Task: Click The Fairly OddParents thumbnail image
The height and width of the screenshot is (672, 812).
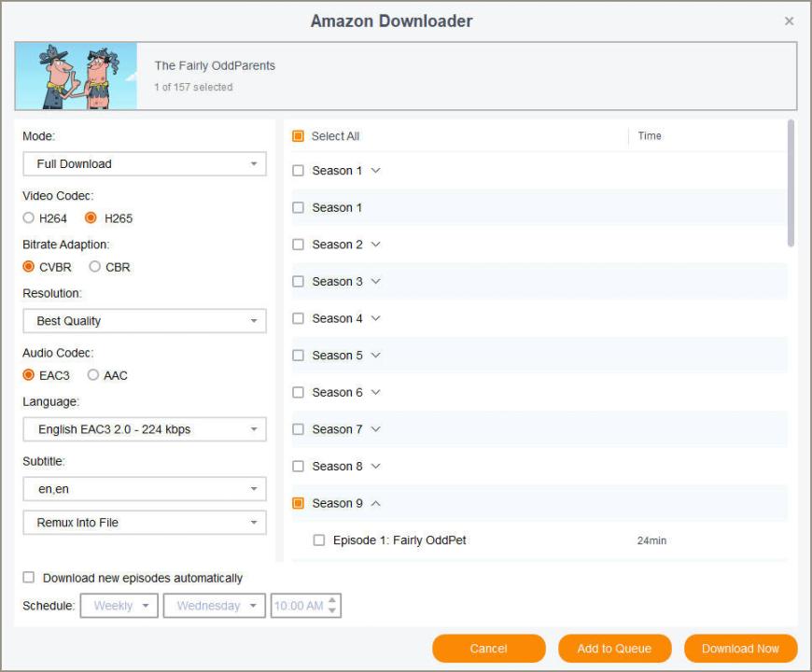Action: 76,77
